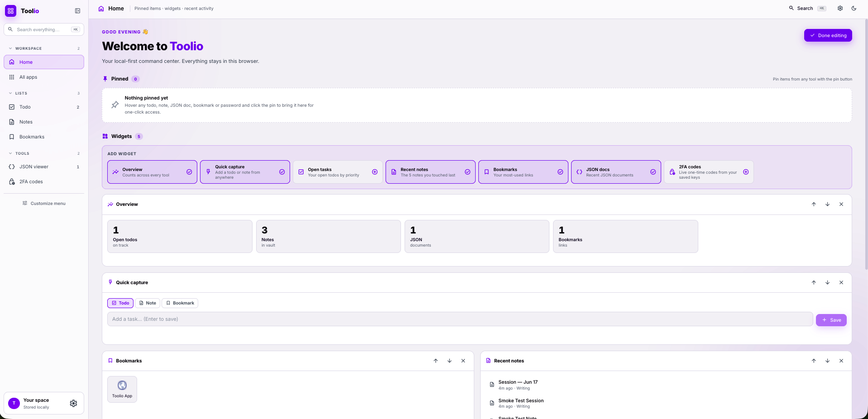Open Todo list in sidebar

44,107
